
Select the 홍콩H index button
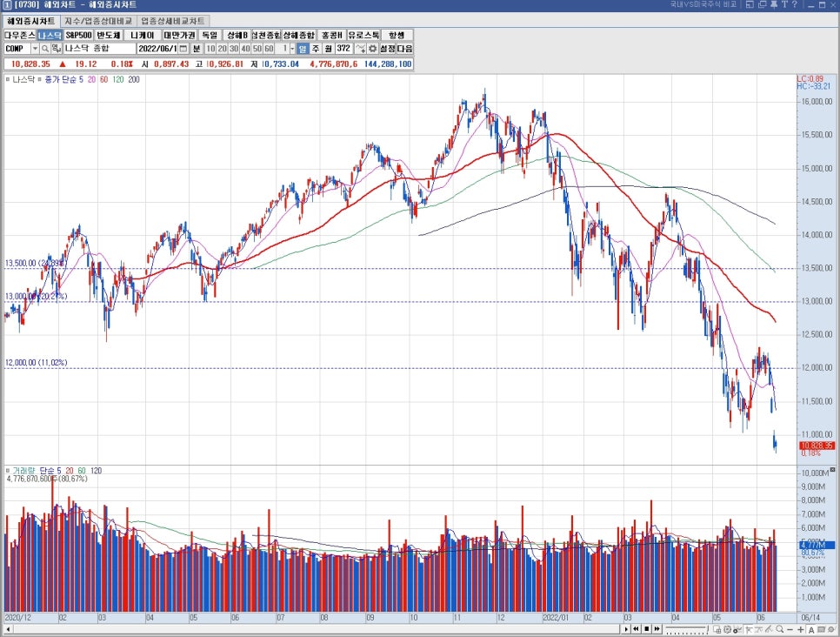[331, 35]
